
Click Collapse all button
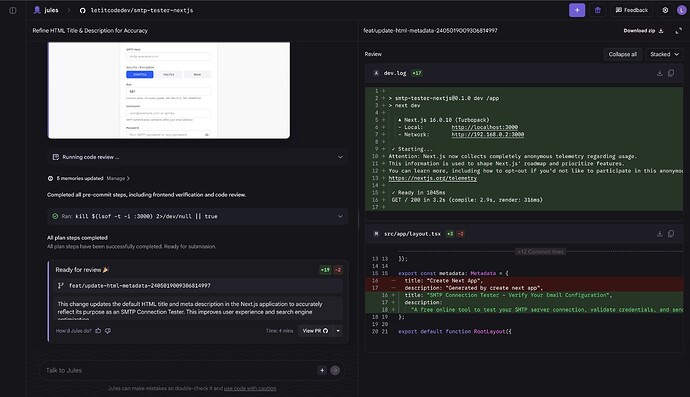point(622,54)
